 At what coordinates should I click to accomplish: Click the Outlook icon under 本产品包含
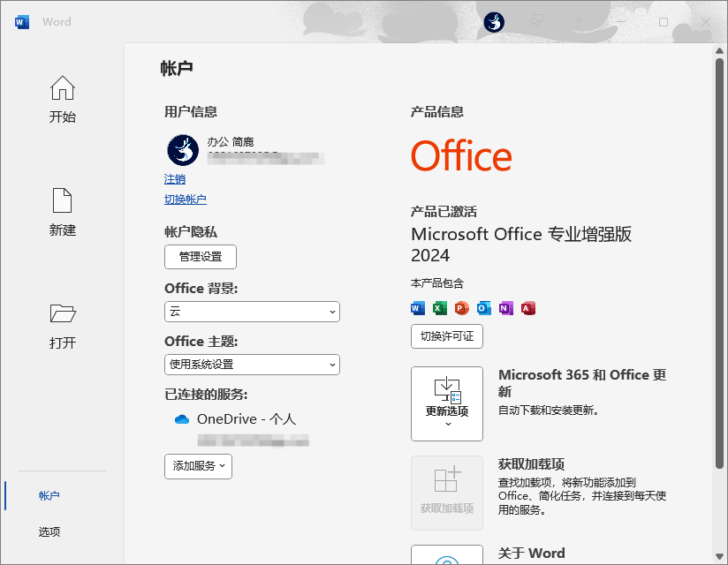[x=483, y=308]
